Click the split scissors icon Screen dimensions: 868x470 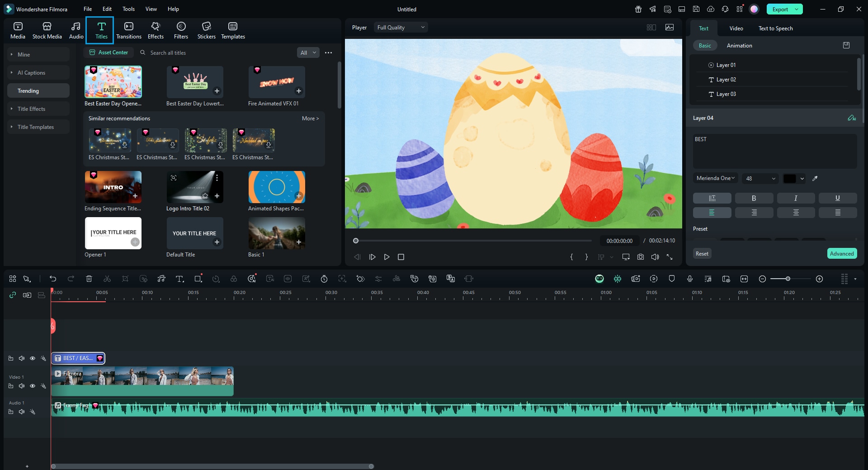107,279
